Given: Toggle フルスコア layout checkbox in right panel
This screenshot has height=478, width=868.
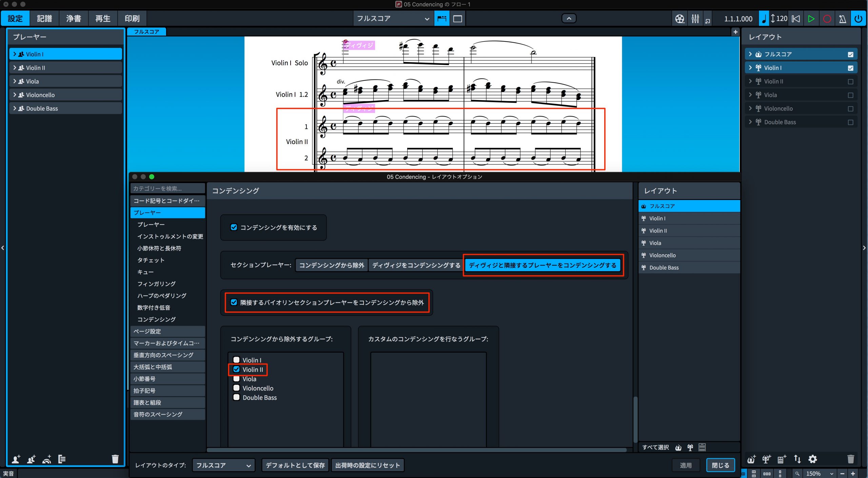Looking at the screenshot, I should 850,54.
